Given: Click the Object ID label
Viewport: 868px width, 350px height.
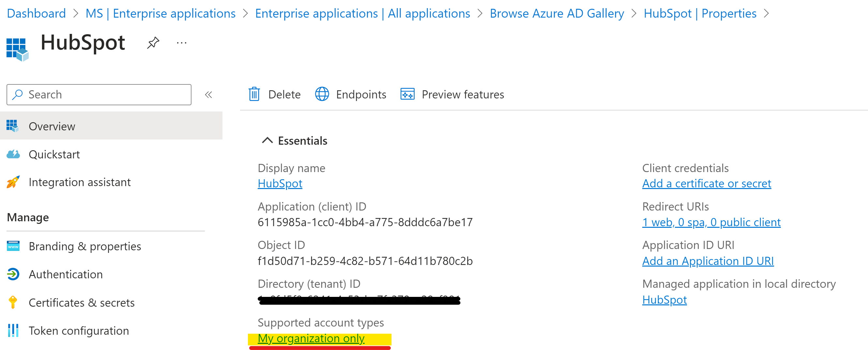Looking at the screenshot, I should pos(281,245).
